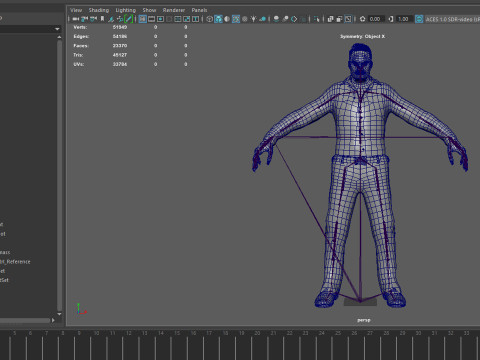Image resolution: width=480 pixels, height=360 pixels.
Task: Click the Lock Camera icon
Action: tap(84, 19)
